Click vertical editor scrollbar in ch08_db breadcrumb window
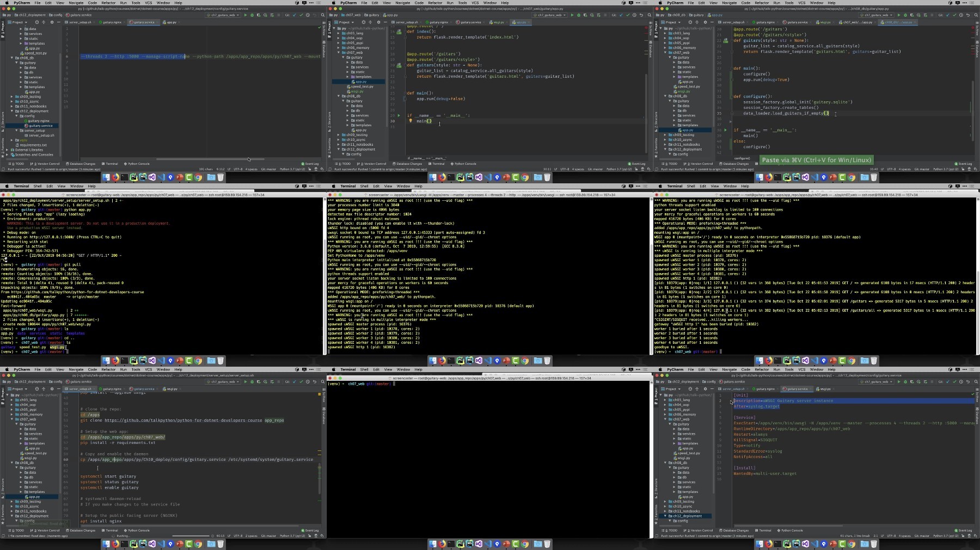Screen dimensions: 980x550 click(973, 110)
